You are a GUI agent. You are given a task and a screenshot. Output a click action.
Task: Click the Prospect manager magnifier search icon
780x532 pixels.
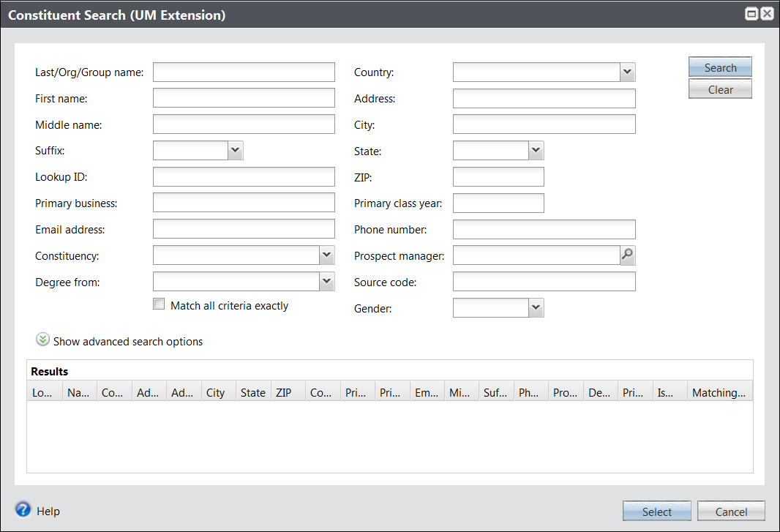[x=627, y=255]
